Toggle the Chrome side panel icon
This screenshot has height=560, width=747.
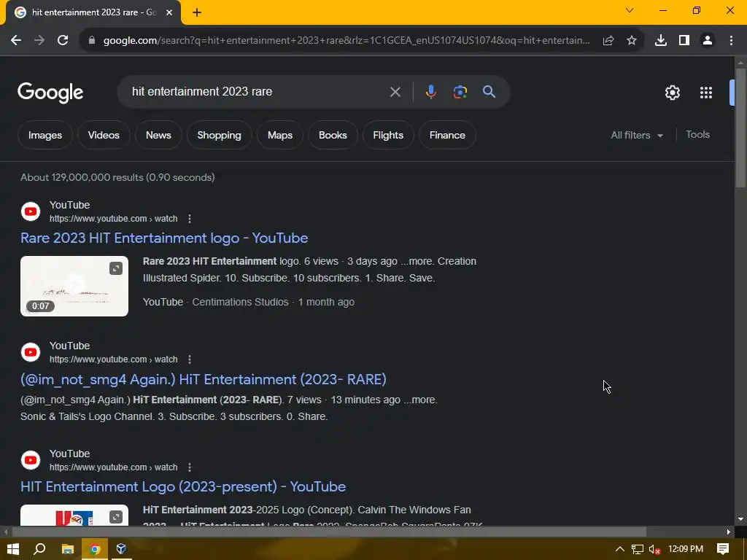point(684,41)
